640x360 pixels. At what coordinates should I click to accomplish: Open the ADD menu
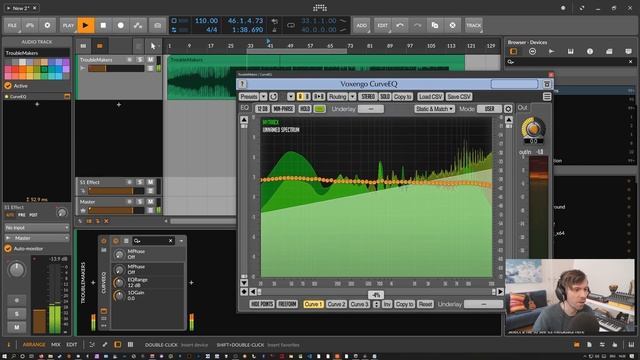[362, 25]
